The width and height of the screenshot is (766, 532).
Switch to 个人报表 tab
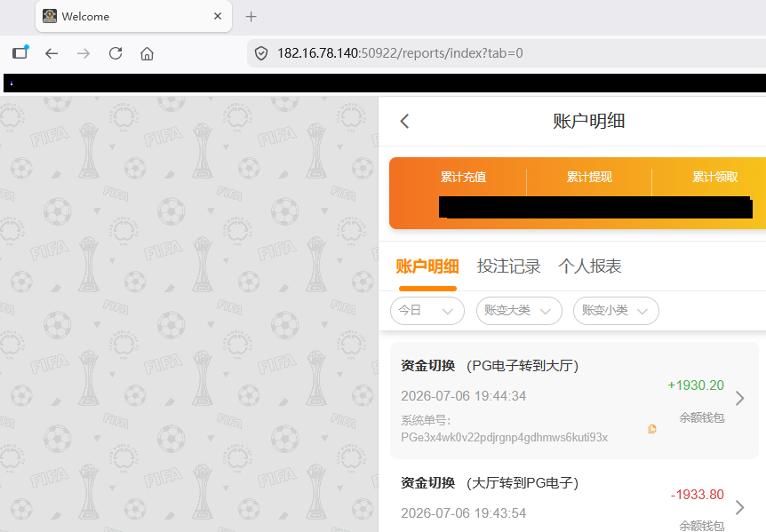click(590, 266)
